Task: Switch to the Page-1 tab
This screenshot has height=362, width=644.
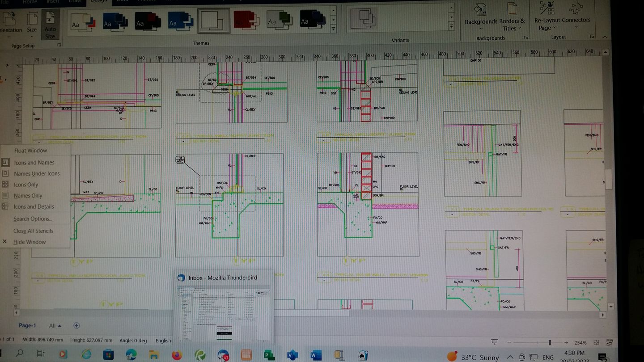Action: (27, 325)
